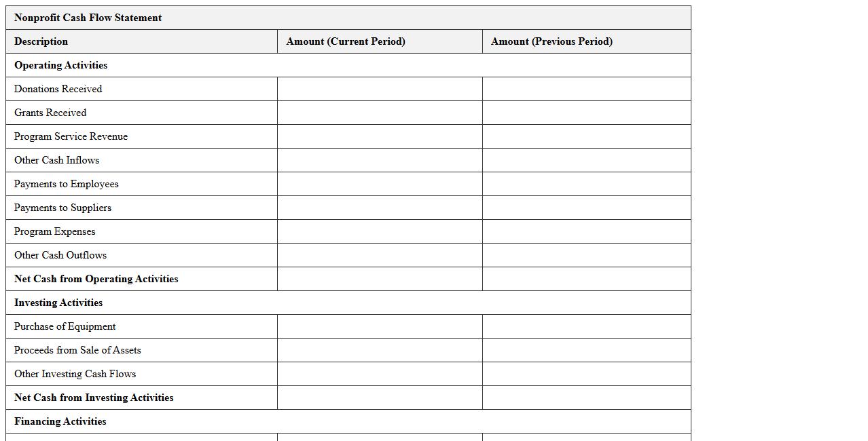Select the Amount (Current Period) column header
The width and height of the screenshot is (868, 441).
346,41
